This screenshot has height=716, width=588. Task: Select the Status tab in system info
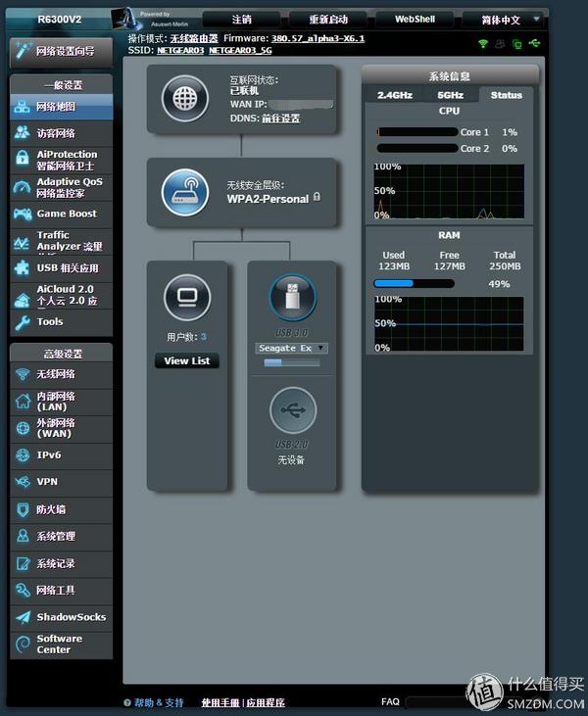tap(507, 95)
